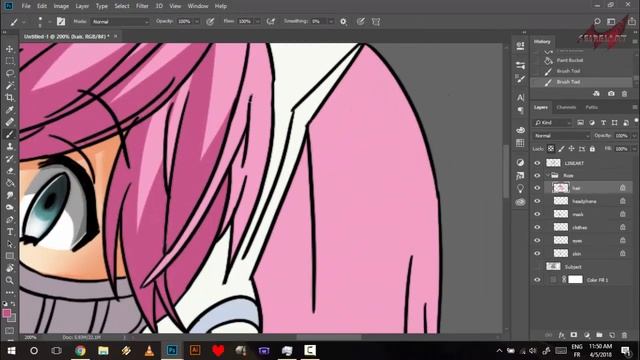Open layer blend mode Normal dropdown
This screenshot has height=360, width=640.
point(562,136)
